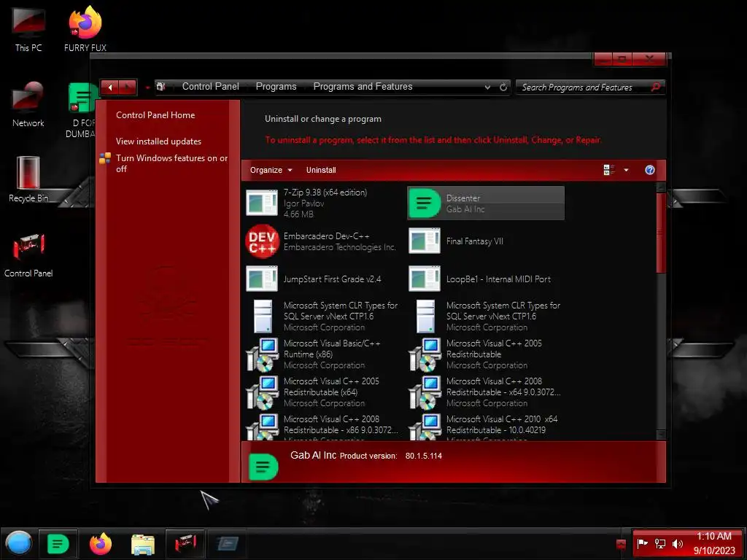Screen dimensions: 747x560
Task: Click Programs and Features breadcrumb
Action: coord(363,87)
